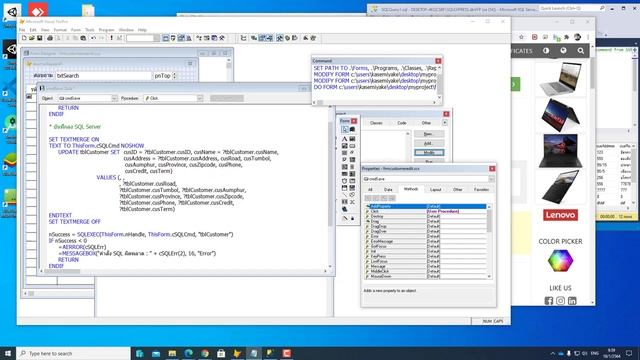The image size is (640, 360).
Task: Click the View Classes books icon
Action: [x=352, y=129]
